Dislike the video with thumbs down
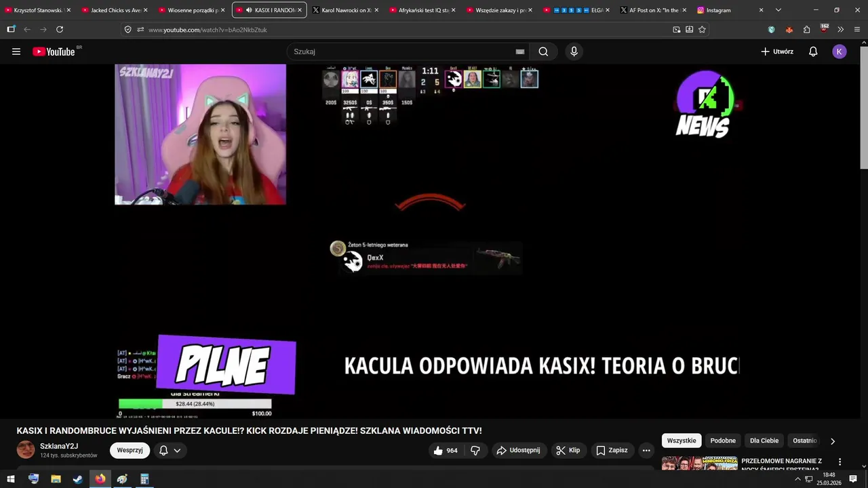The width and height of the screenshot is (868, 488). 475,450
